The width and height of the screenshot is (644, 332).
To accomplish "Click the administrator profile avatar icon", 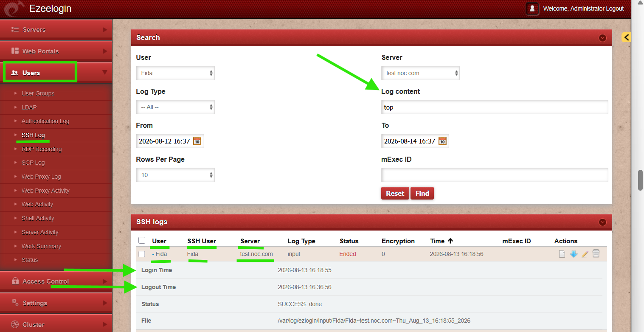I will [532, 8].
